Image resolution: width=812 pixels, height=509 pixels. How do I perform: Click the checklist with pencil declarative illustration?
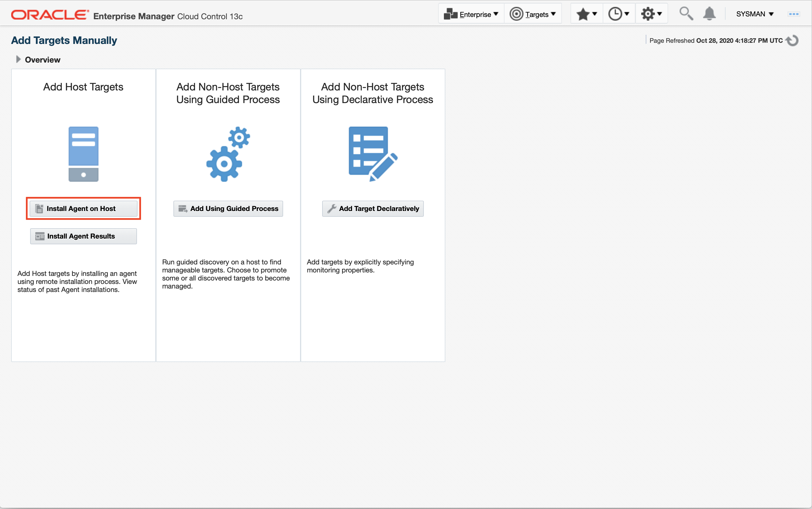click(x=373, y=154)
